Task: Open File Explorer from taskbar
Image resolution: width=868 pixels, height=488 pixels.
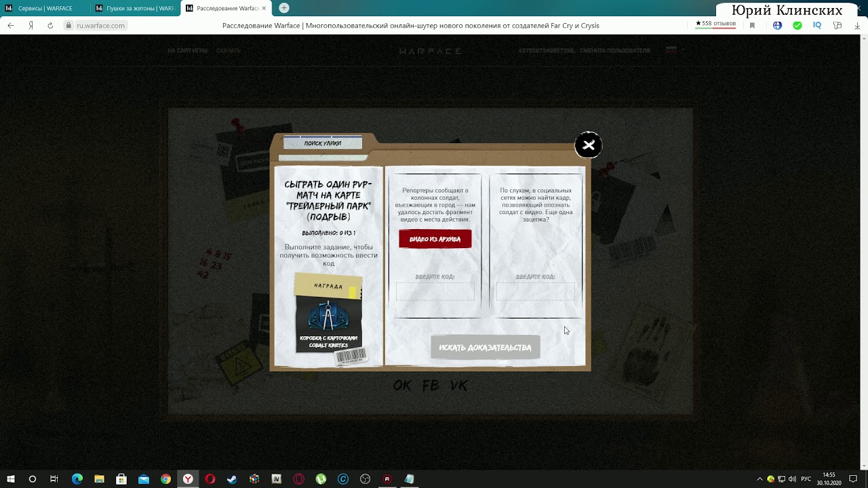Action: (99, 479)
